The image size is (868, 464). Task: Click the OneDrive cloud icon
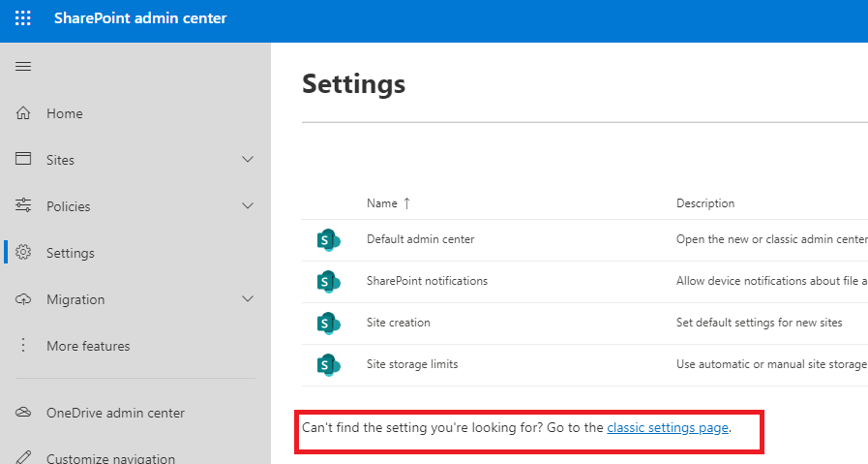(x=24, y=413)
